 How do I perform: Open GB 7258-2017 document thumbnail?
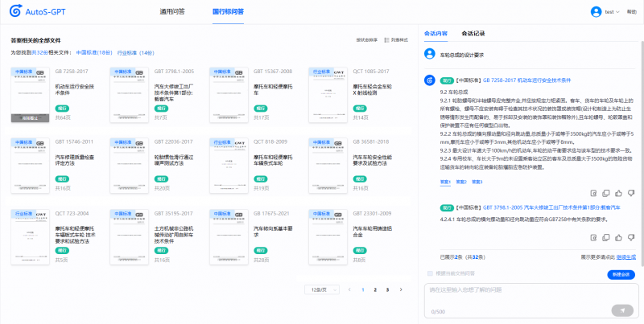(x=29, y=95)
